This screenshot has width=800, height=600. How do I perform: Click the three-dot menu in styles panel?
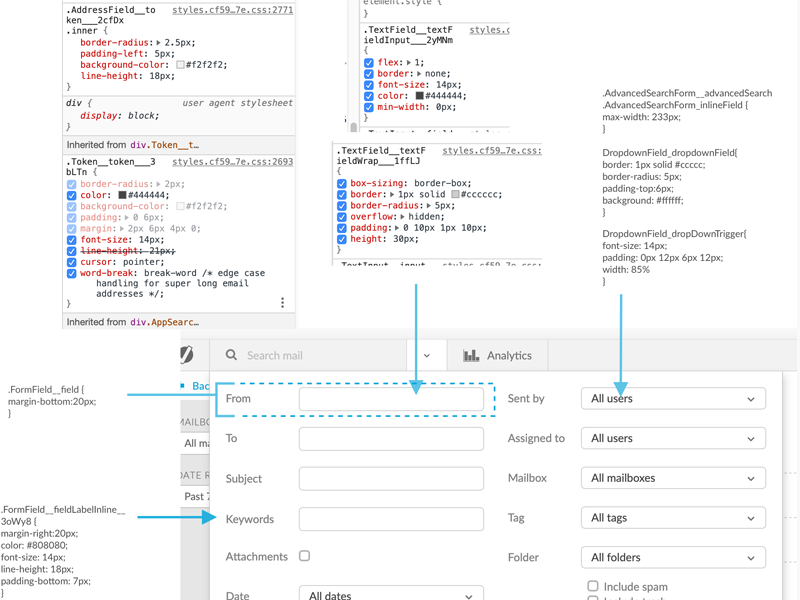pos(282,303)
